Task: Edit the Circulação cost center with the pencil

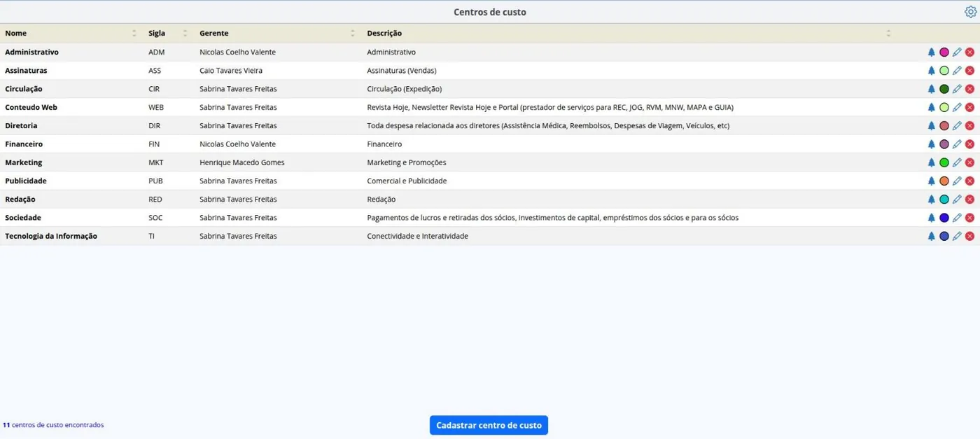Action: click(x=957, y=89)
